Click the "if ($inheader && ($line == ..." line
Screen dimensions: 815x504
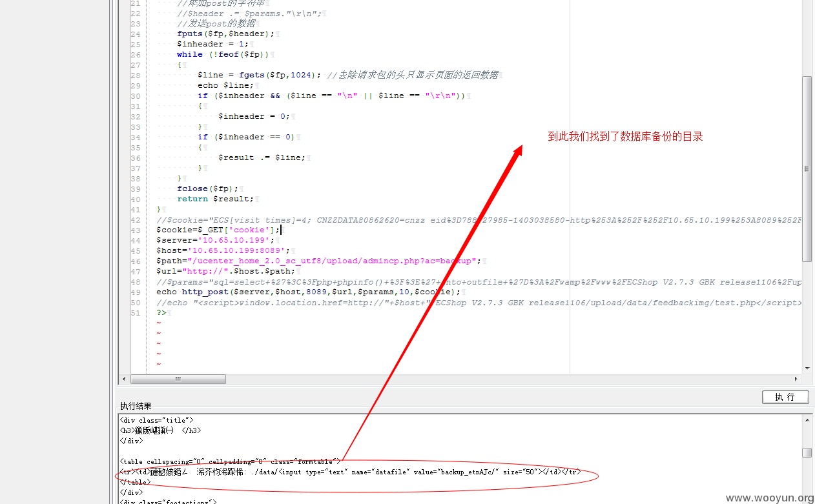(332, 96)
